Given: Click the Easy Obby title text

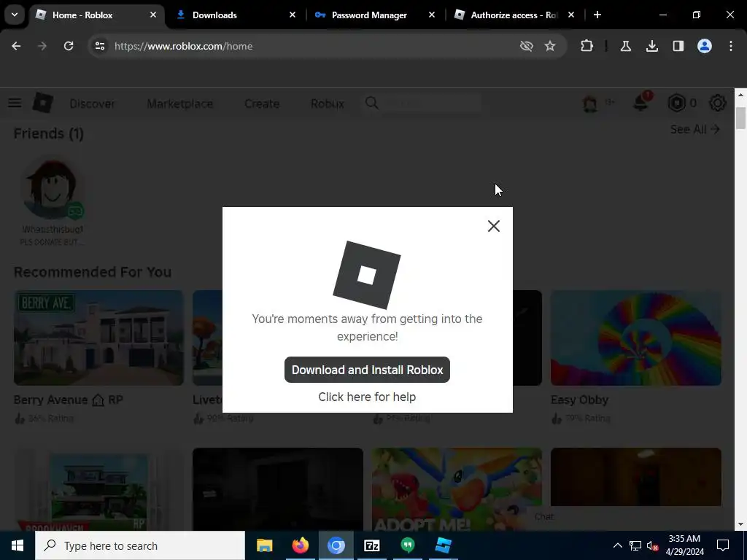Looking at the screenshot, I should [579, 400].
